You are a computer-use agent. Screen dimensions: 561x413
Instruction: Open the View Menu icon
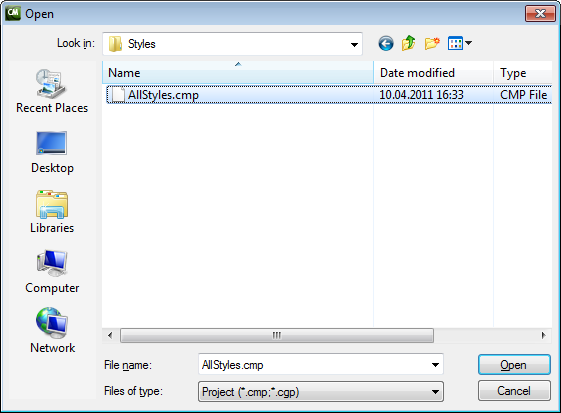(460, 44)
